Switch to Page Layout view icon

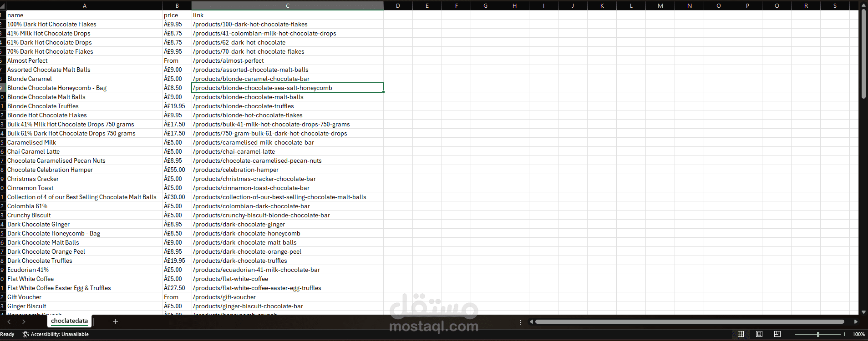tap(759, 334)
